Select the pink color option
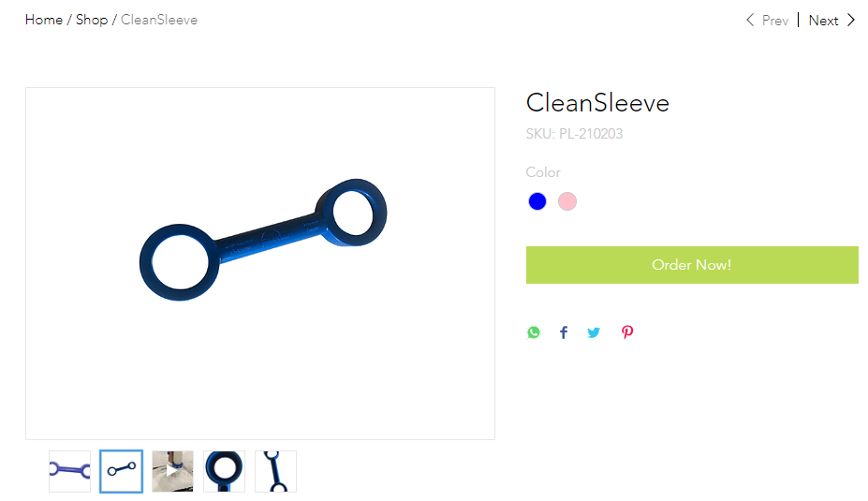This screenshot has width=868, height=501. pos(566,201)
